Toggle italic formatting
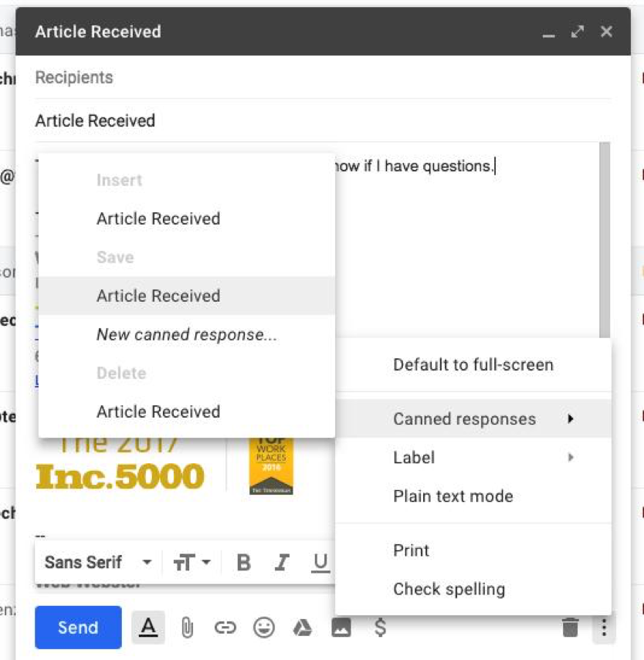Screen dimensions: 644x660 (x=282, y=563)
